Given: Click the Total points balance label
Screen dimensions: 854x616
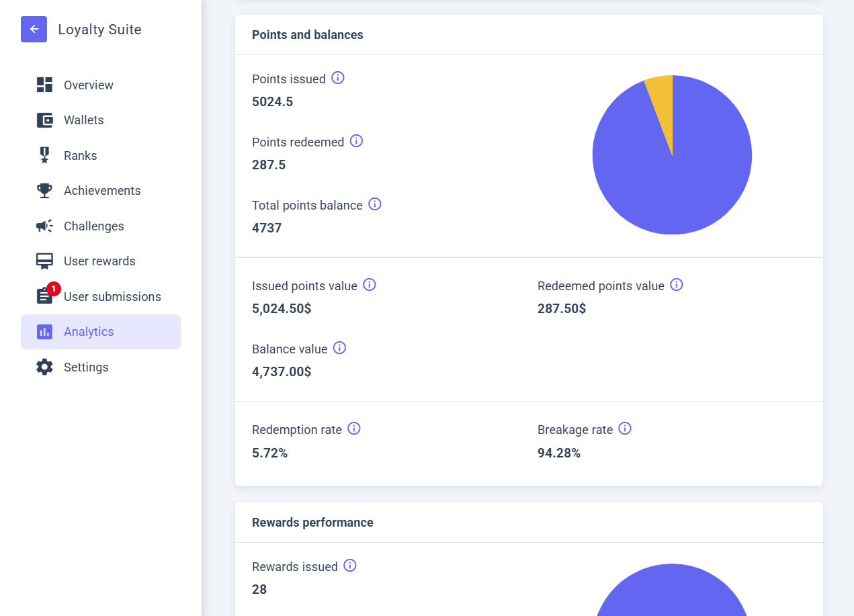Looking at the screenshot, I should point(307,206).
